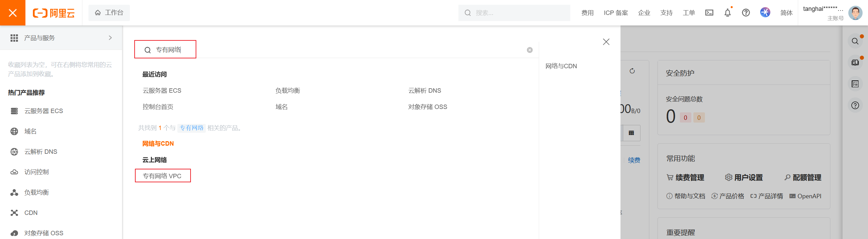Click the 负载均衡 icon in sidebar
Image resolution: width=868 pixels, height=239 pixels.
14,192
